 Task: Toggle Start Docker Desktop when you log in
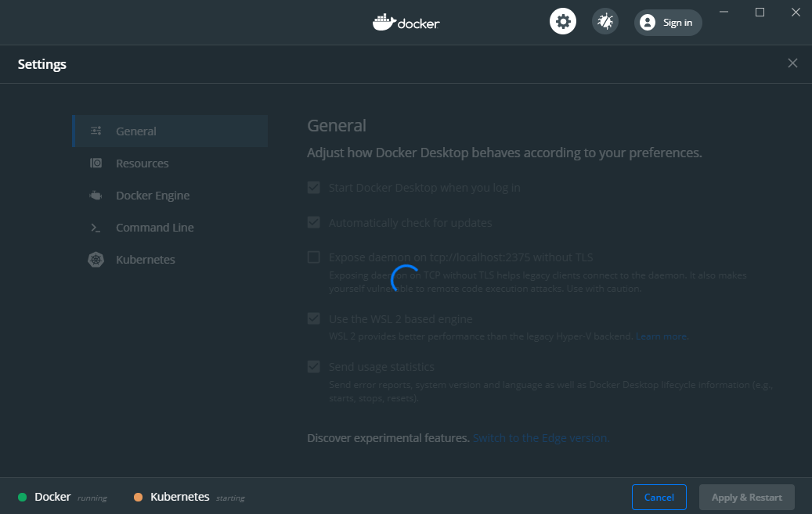pos(314,188)
